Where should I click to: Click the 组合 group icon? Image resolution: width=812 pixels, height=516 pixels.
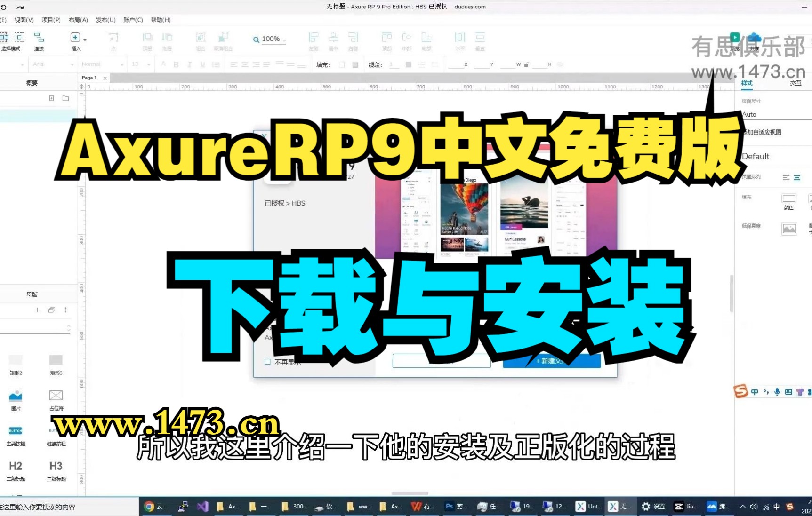tap(201, 38)
